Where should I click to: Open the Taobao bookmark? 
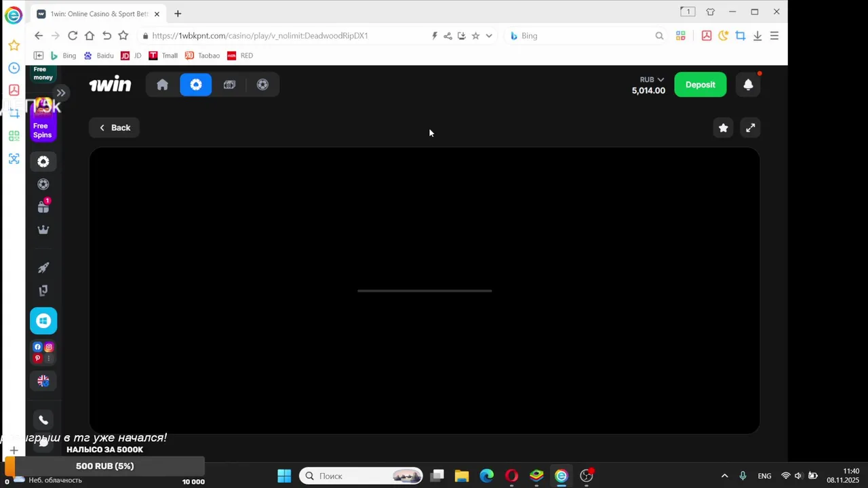(x=203, y=56)
